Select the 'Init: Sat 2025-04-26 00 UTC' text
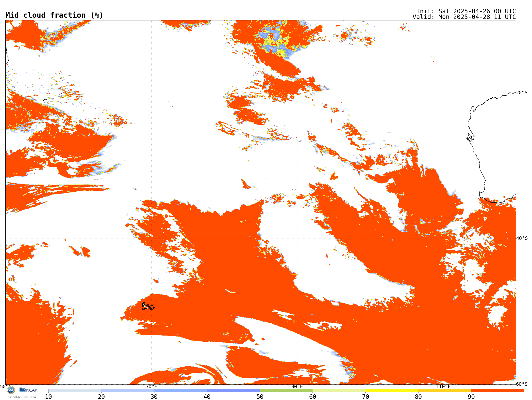The height and width of the screenshot is (400, 532). point(466,11)
